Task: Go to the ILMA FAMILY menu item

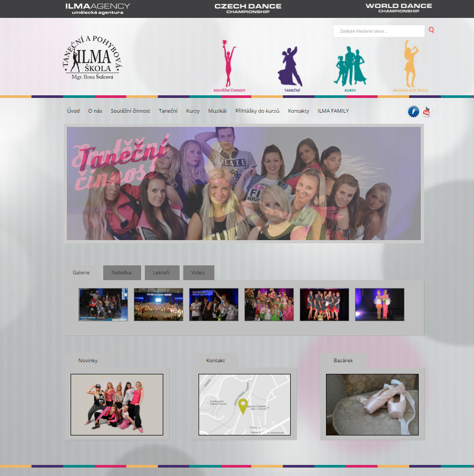Action: click(x=333, y=111)
